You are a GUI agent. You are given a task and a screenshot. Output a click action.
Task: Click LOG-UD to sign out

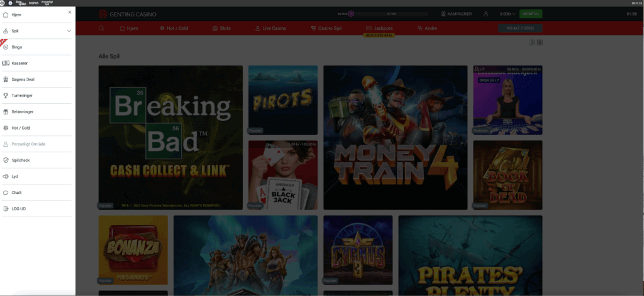click(36, 209)
